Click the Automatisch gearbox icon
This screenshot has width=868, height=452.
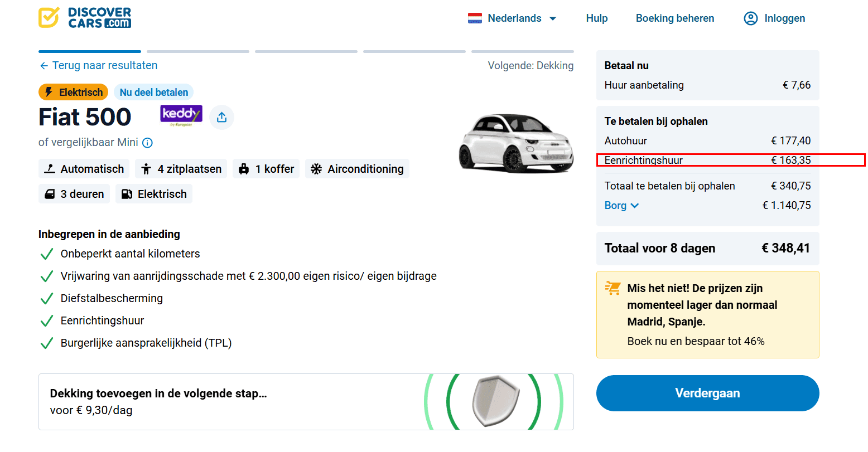pyautogui.click(x=50, y=169)
